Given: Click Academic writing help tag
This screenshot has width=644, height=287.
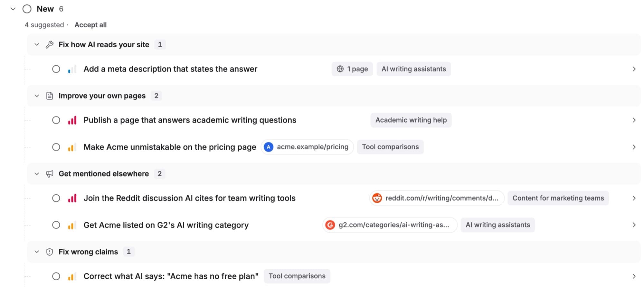Looking at the screenshot, I should pos(411,120).
